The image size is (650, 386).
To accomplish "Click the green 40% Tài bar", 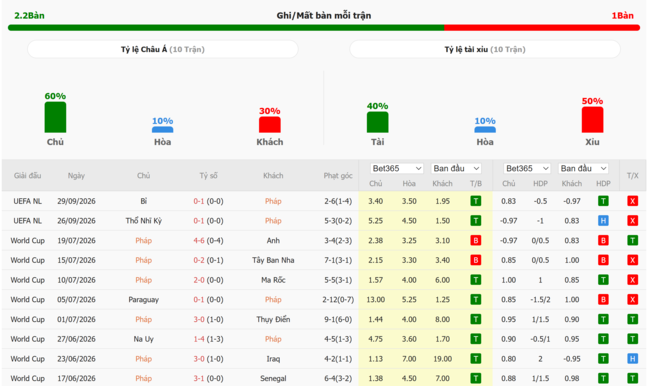I will pyautogui.click(x=377, y=122).
